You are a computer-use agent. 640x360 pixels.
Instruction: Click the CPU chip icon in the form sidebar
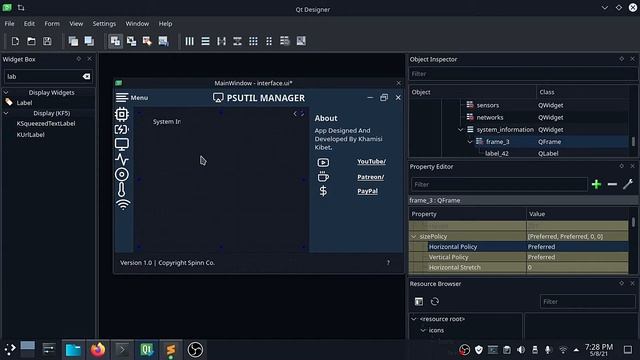(122, 114)
